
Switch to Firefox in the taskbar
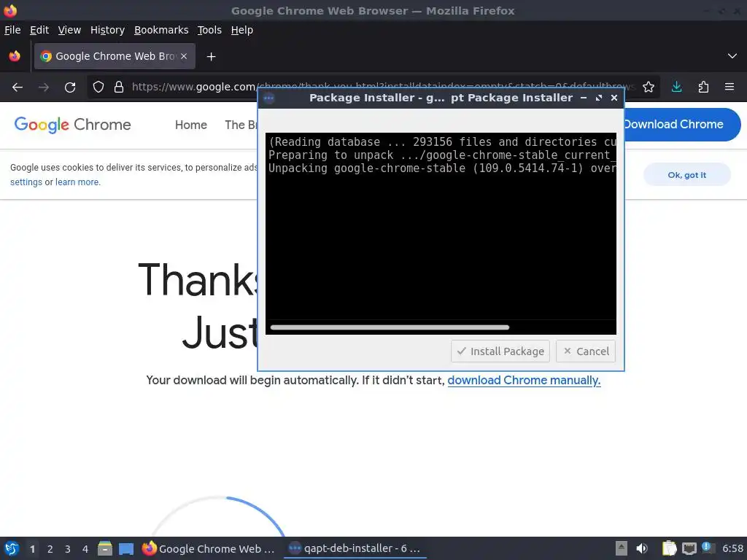pyautogui.click(x=209, y=548)
